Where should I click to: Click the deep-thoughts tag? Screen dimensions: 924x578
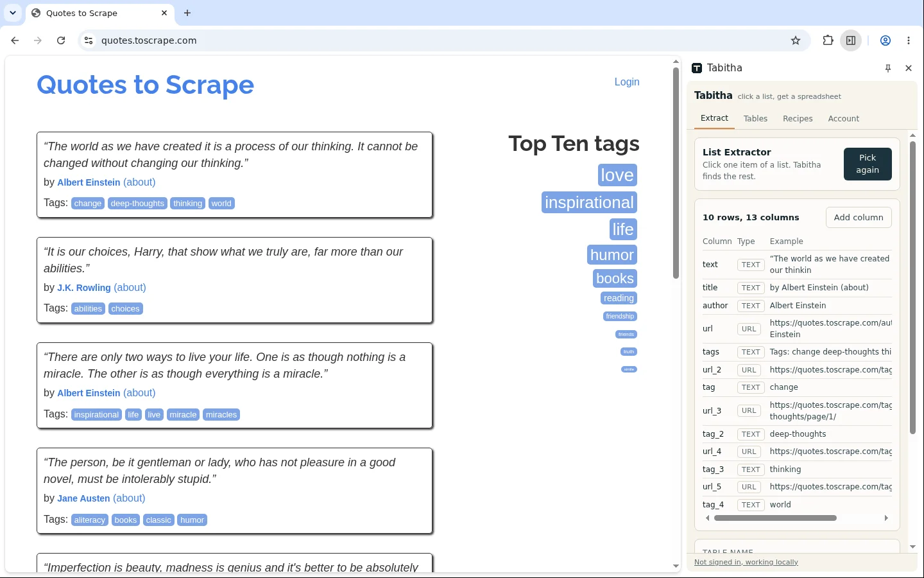pyautogui.click(x=137, y=204)
